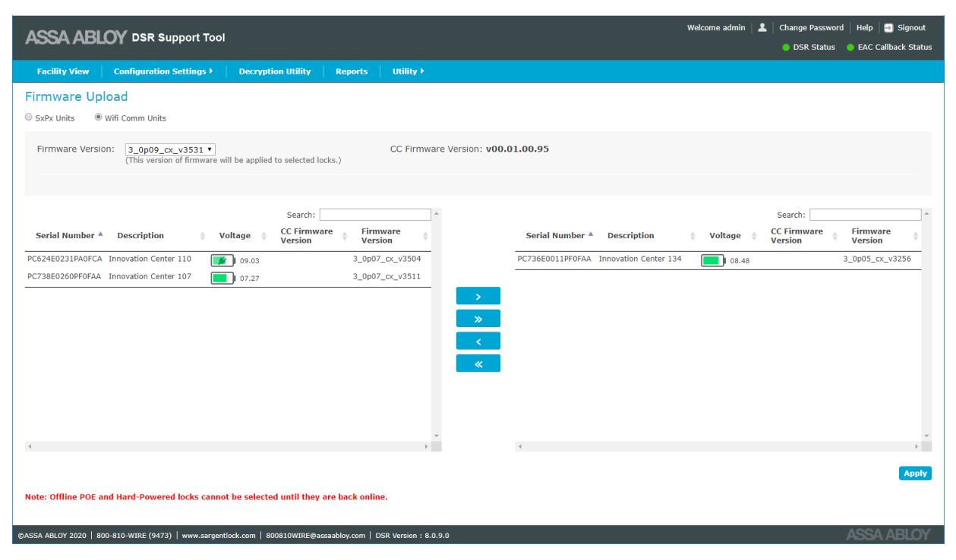
Task: Select the SxPx Units radio button
Action: pos(29,118)
